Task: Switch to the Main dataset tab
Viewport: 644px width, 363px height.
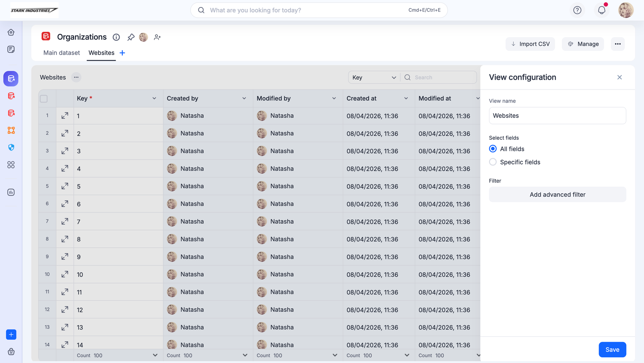Action: pyautogui.click(x=61, y=53)
